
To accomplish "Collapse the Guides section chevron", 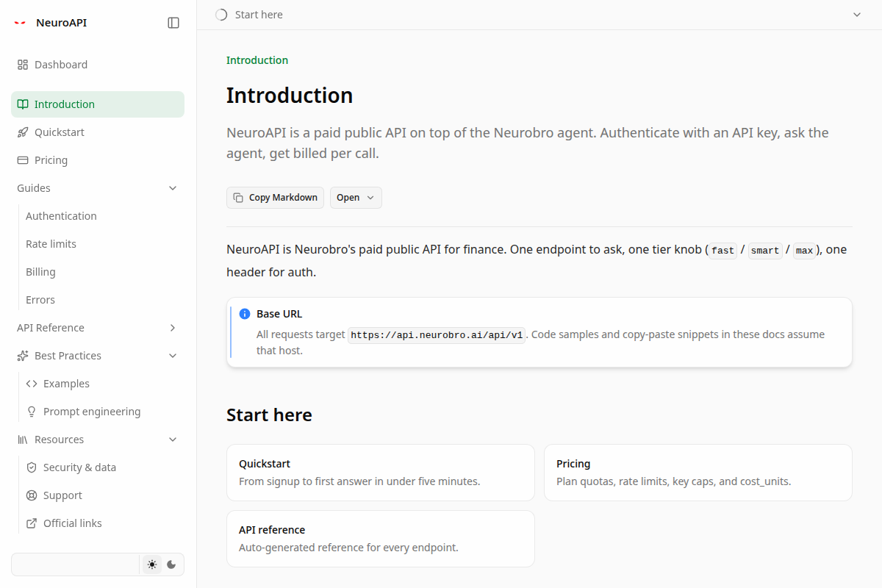I will tap(173, 188).
